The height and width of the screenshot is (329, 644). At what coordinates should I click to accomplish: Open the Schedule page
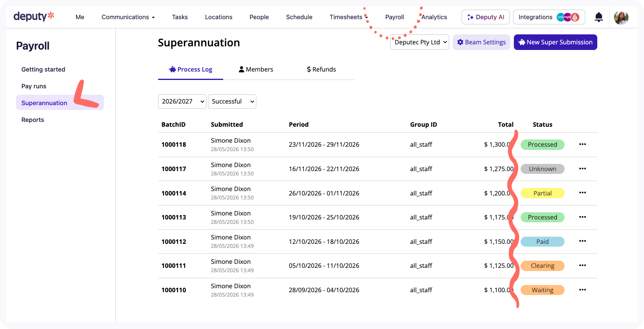[x=299, y=17]
